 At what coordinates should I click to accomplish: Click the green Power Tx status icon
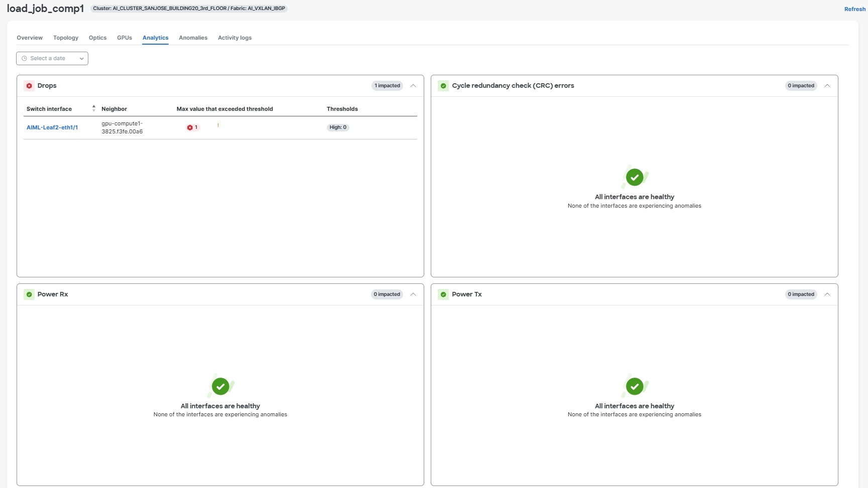click(x=443, y=294)
